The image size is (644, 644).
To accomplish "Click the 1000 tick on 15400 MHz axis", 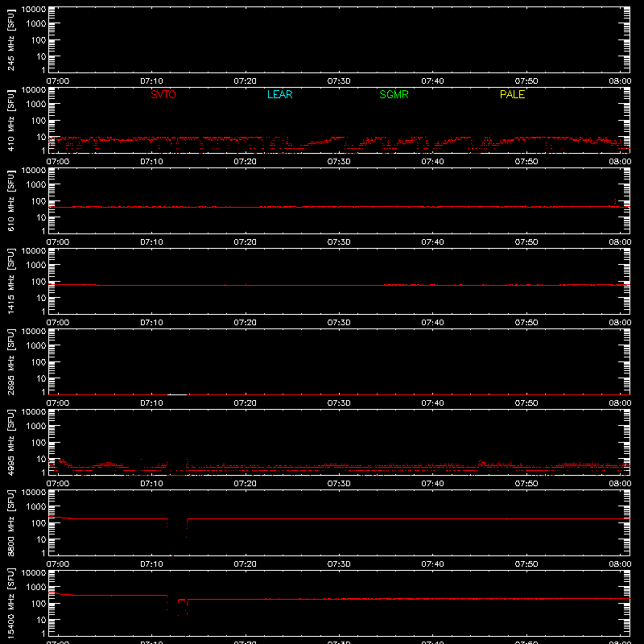I will point(36,588).
